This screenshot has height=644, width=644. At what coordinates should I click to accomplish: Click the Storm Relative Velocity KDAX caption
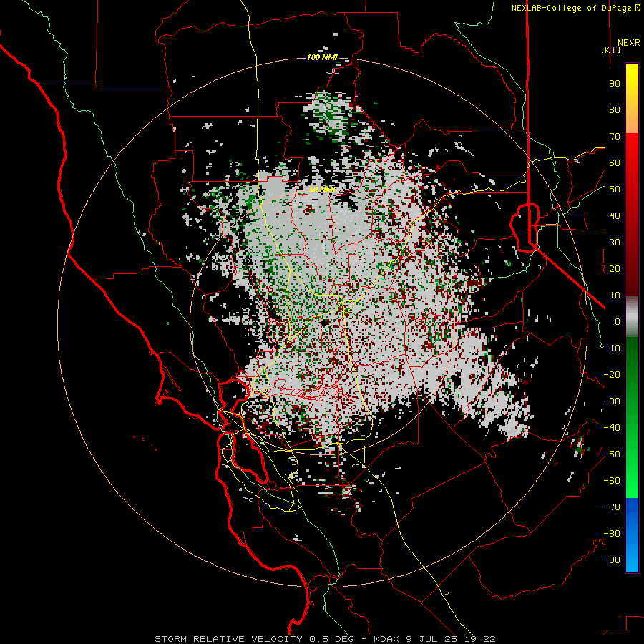coord(325,639)
